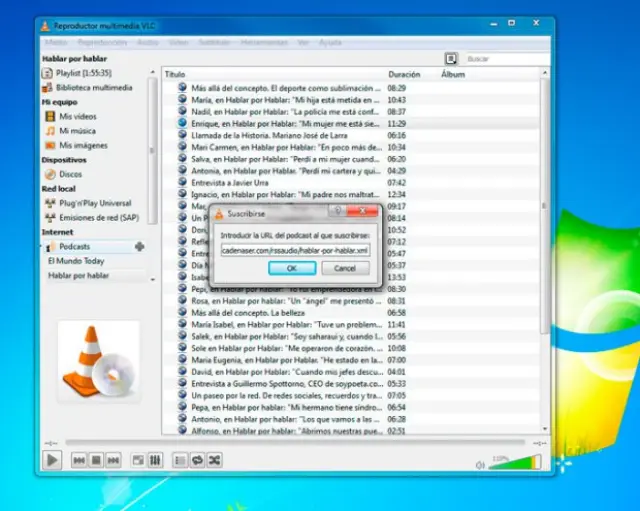Skip to next track
The width and height of the screenshot is (640, 511).
115,460
